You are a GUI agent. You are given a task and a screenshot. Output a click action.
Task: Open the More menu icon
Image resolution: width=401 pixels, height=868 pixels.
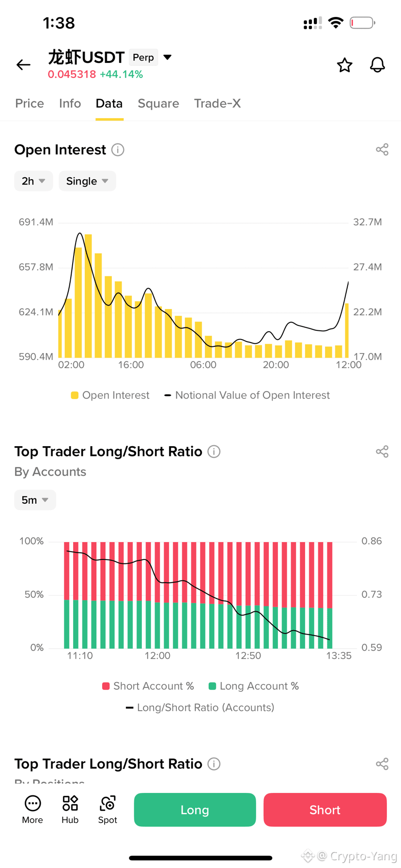tap(32, 809)
